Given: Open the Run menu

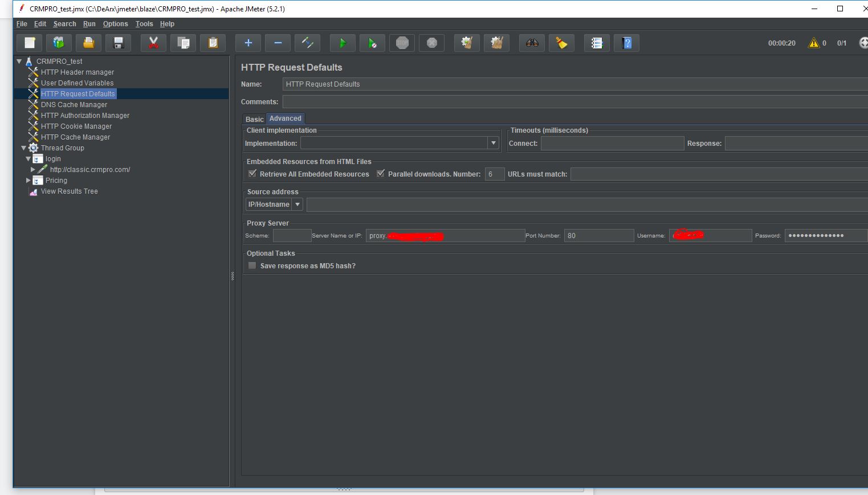Looking at the screenshot, I should [89, 24].
